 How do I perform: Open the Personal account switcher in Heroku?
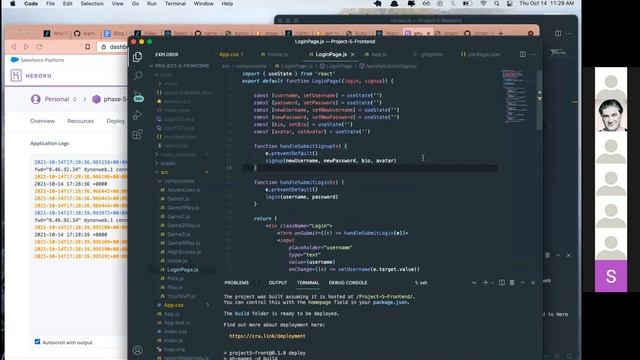tap(75, 99)
